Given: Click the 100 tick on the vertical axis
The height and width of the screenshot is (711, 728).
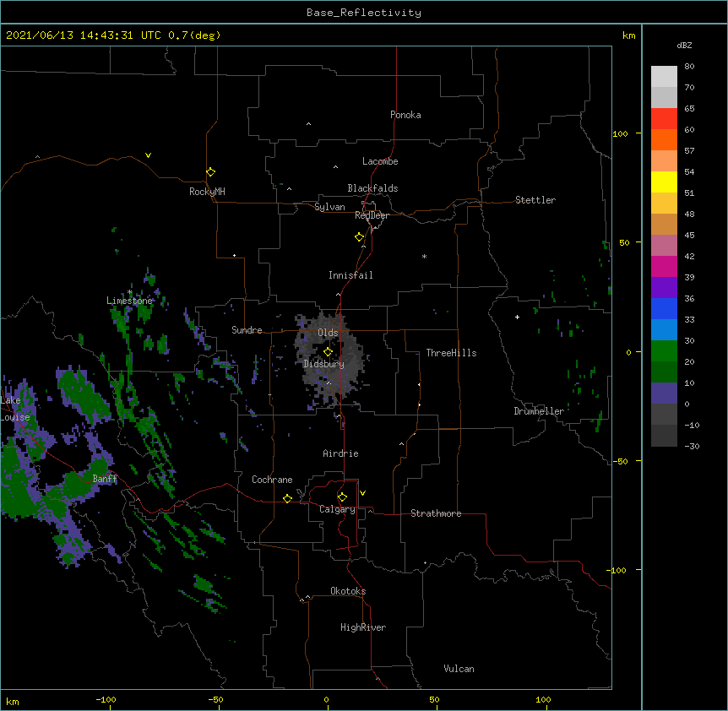Looking at the screenshot, I should 620,133.
